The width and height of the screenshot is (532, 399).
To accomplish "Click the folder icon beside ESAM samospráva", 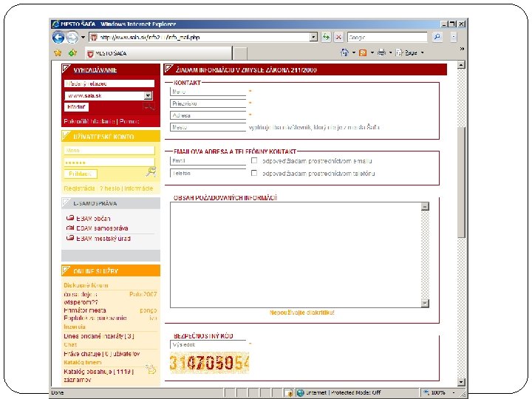I will tap(70, 228).
